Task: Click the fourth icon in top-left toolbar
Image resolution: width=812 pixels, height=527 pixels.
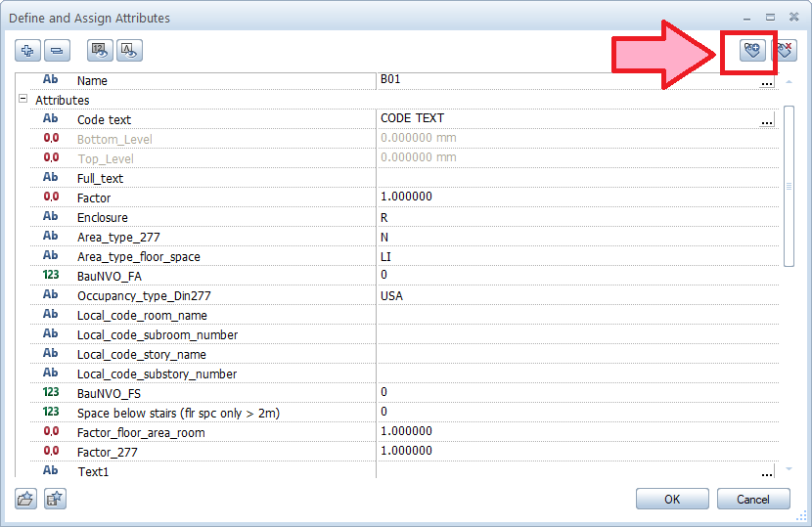Action: coord(128,51)
